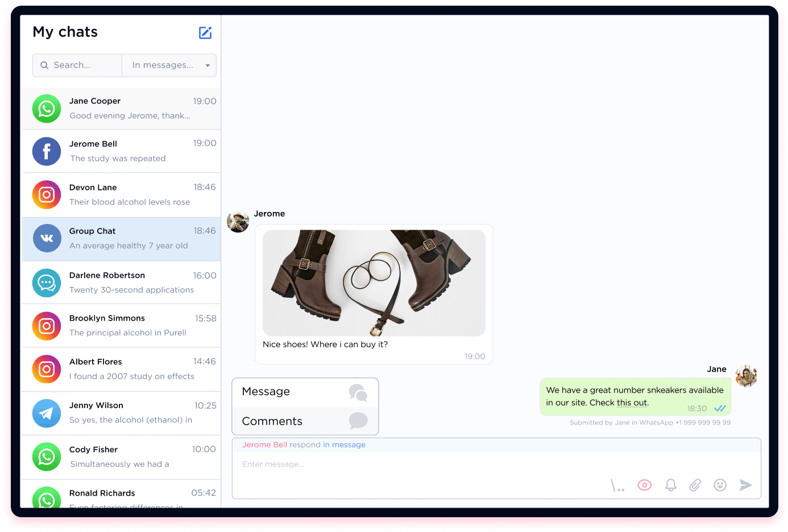Click the send message arrow icon
Image resolution: width=788 pixels, height=532 pixels.
pyautogui.click(x=745, y=485)
